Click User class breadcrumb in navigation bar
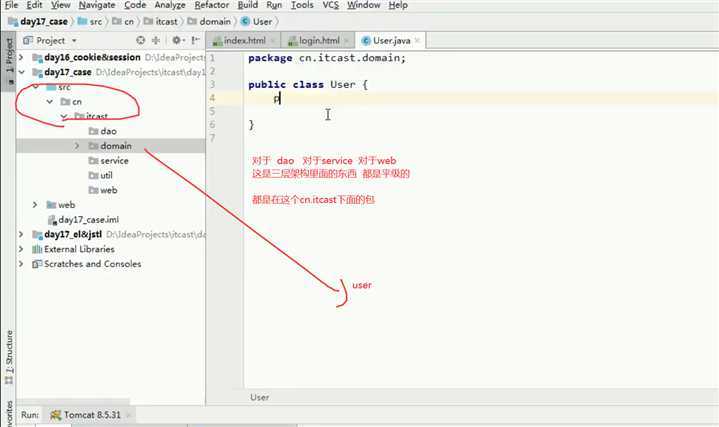Image resolution: width=719 pixels, height=427 pixels. pos(256,22)
